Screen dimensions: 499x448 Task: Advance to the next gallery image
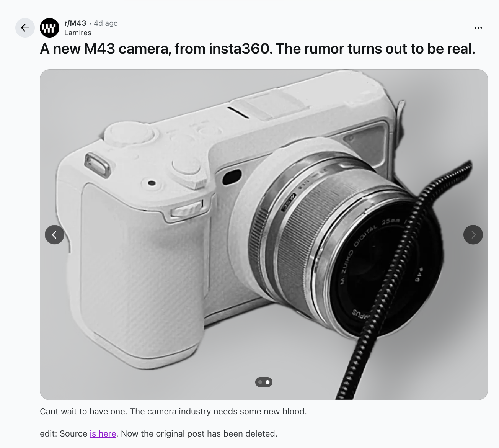[x=473, y=234]
